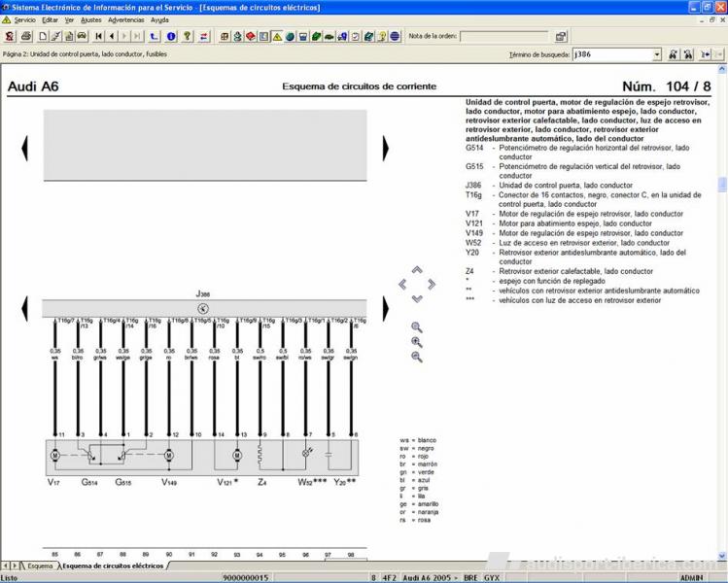Image resolution: width=728 pixels, height=583 pixels.
Task: Click the Z4 label below the diagram
Action: coord(262,482)
